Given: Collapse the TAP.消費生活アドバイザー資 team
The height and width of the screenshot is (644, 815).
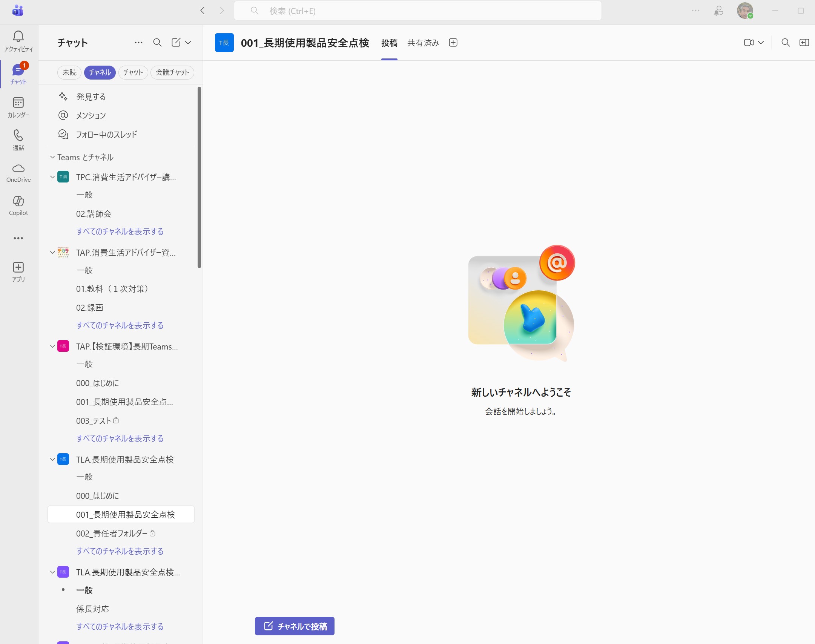Looking at the screenshot, I should point(52,252).
